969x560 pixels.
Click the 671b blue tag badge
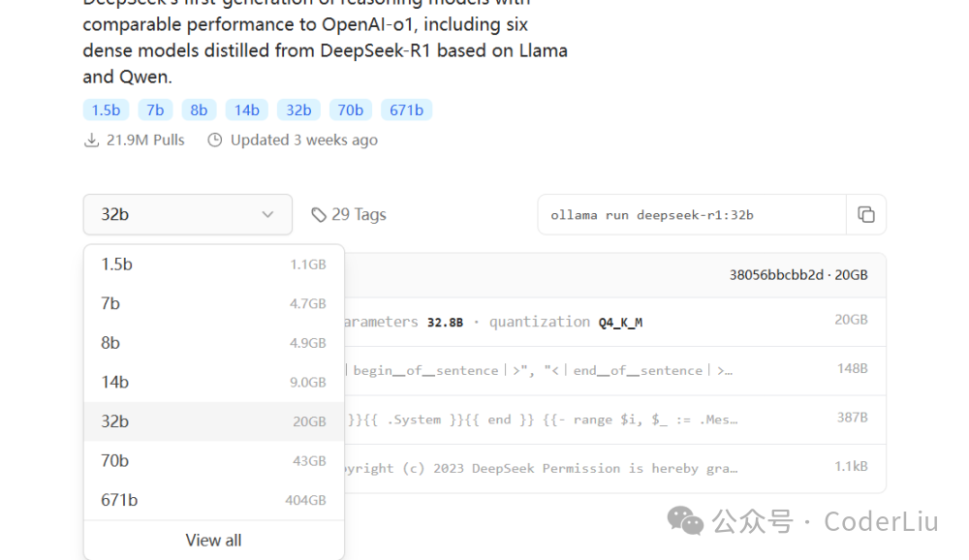406,110
